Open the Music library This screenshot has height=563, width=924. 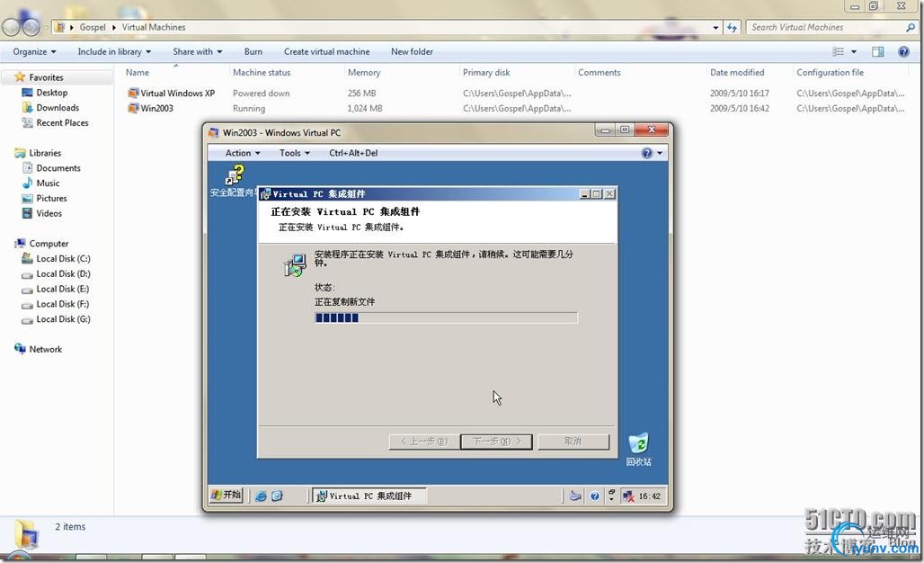click(x=40, y=183)
